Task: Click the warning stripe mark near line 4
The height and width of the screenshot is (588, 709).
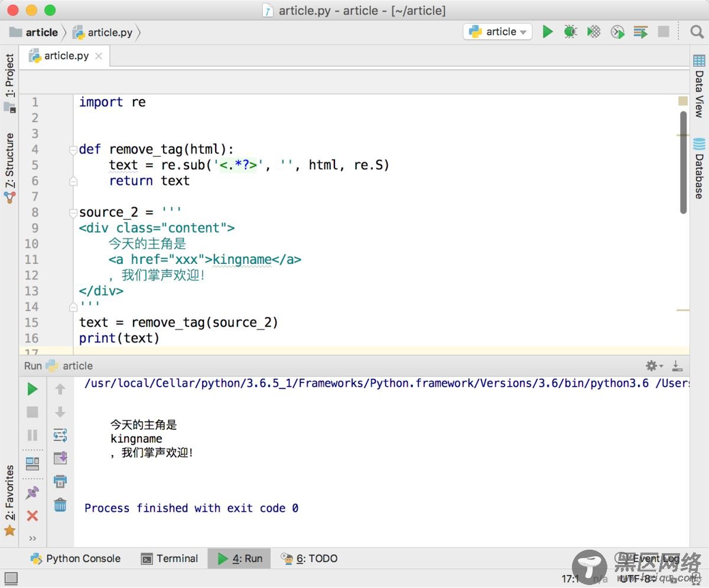Action: (683, 135)
